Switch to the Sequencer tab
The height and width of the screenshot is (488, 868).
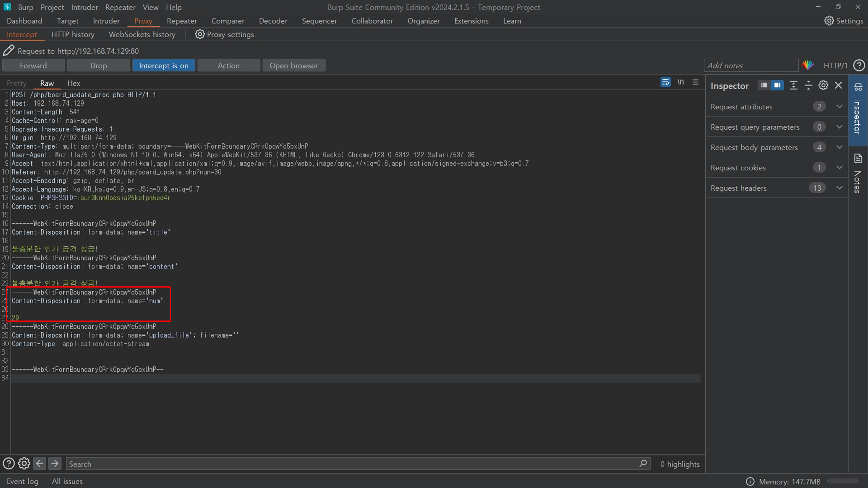coord(319,21)
